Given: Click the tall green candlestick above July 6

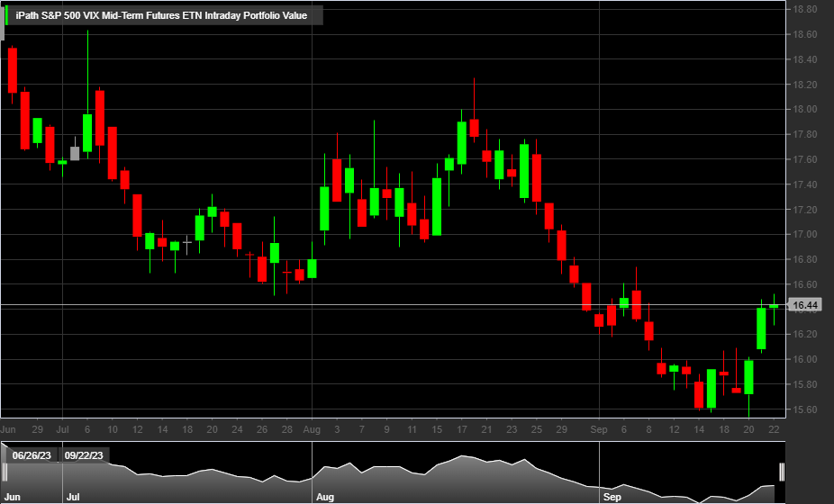Looking at the screenshot, I should pyautogui.click(x=87, y=133).
